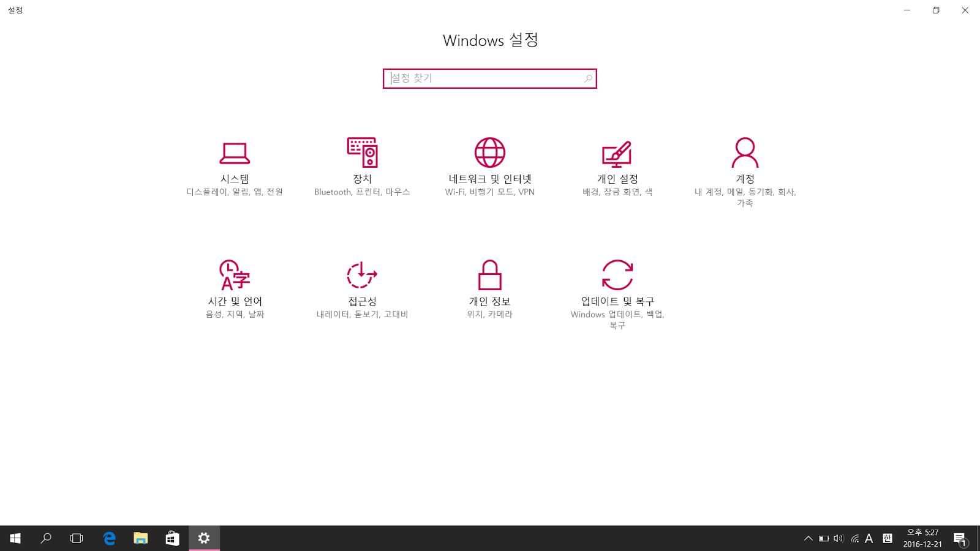980x551 pixels.
Task: Open the clock showing 오후 5:27
Action: click(922, 538)
